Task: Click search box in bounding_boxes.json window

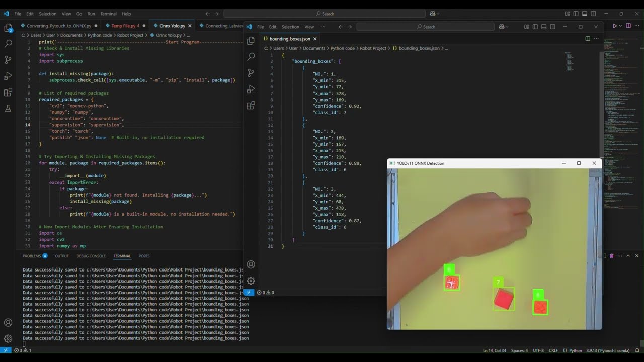Action: coord(426,27)
